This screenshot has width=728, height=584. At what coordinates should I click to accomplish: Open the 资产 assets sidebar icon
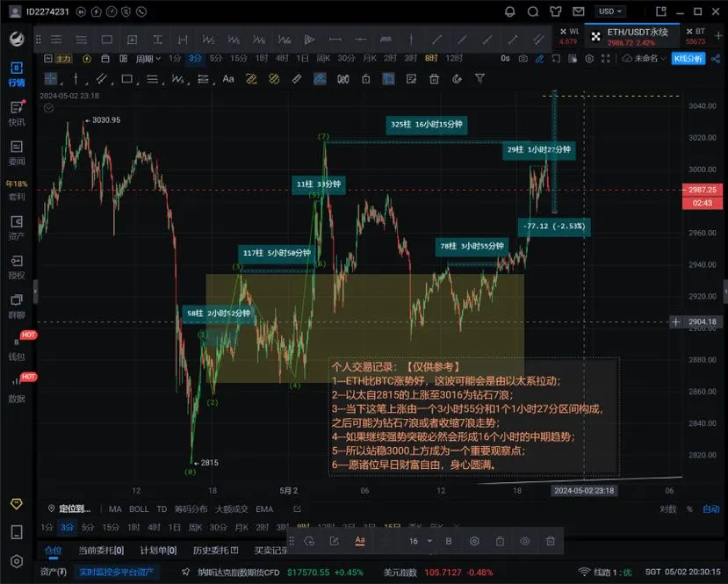click(x=17, y=228)
